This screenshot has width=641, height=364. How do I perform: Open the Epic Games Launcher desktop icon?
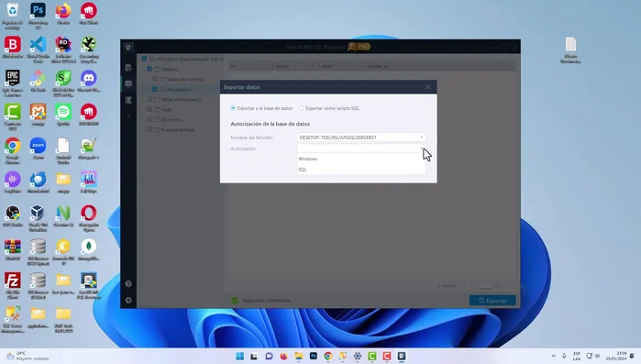coord(13,83)
